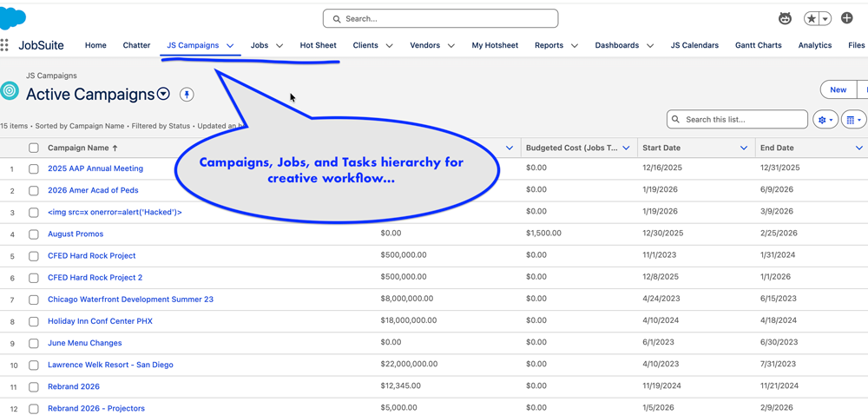Pin the Active Campaigns list view

(x=187, y=94)
